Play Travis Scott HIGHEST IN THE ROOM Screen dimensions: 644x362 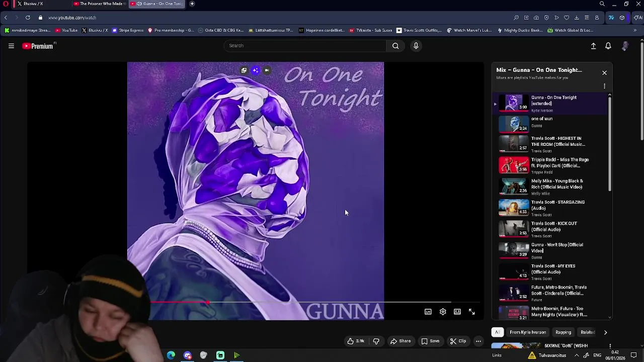tap(549, 144)
